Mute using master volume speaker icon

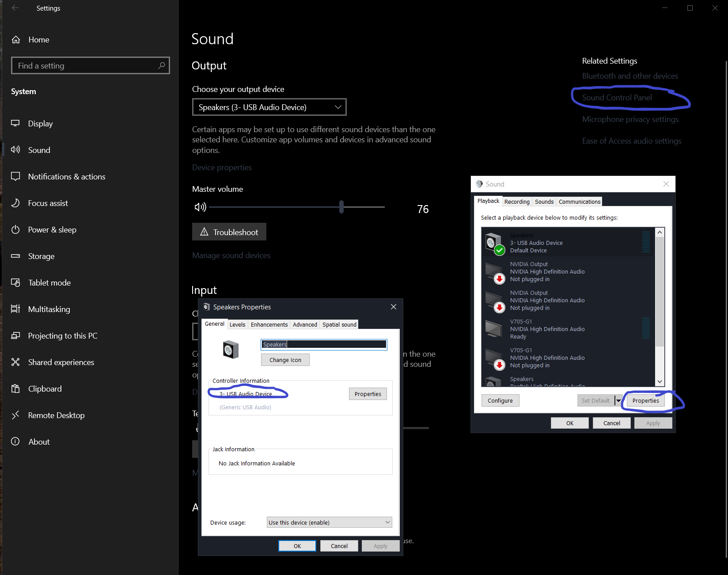(x=200, y=207)
